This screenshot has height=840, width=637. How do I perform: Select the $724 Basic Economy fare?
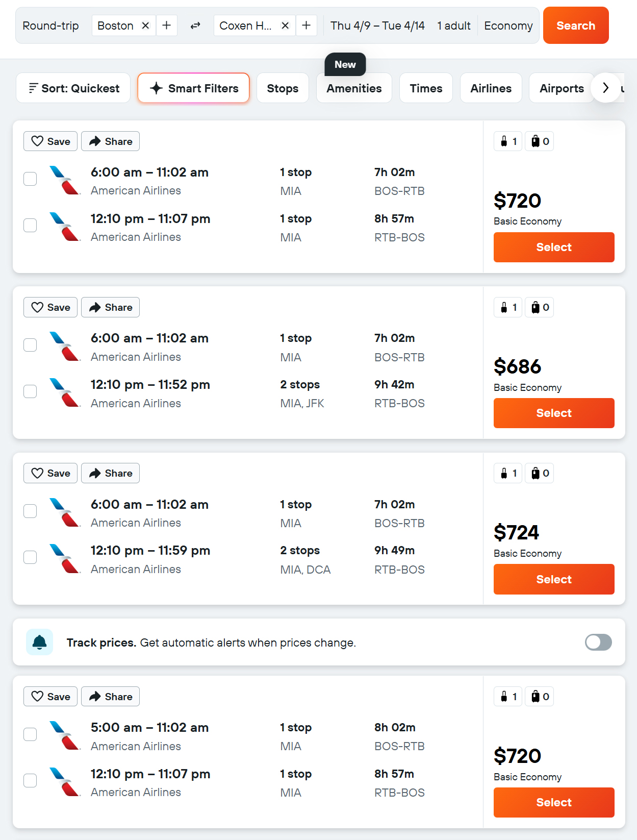click(x=554, y=579)
